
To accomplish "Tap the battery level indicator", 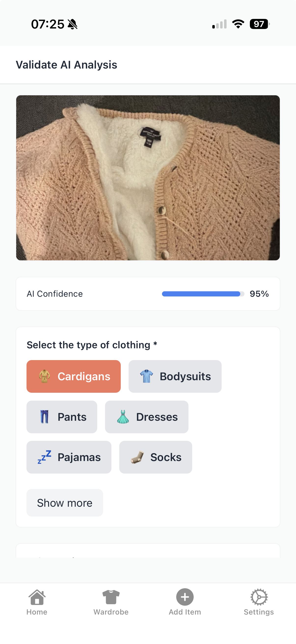I will [x=259, y=24].
